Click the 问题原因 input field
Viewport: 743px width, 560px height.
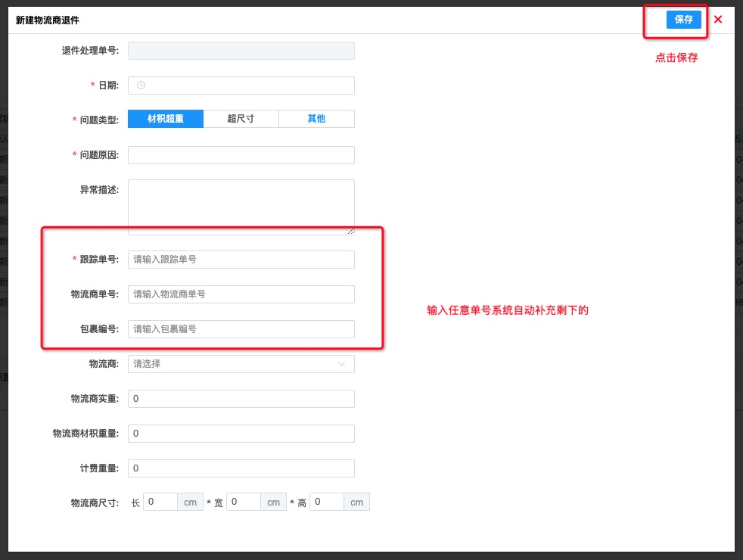click(241, 155)
